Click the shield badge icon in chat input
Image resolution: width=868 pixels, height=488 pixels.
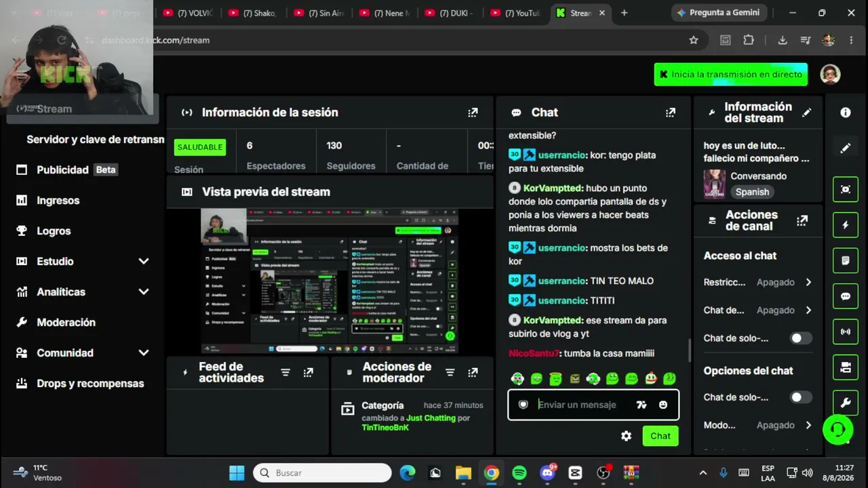pos(523,405)
